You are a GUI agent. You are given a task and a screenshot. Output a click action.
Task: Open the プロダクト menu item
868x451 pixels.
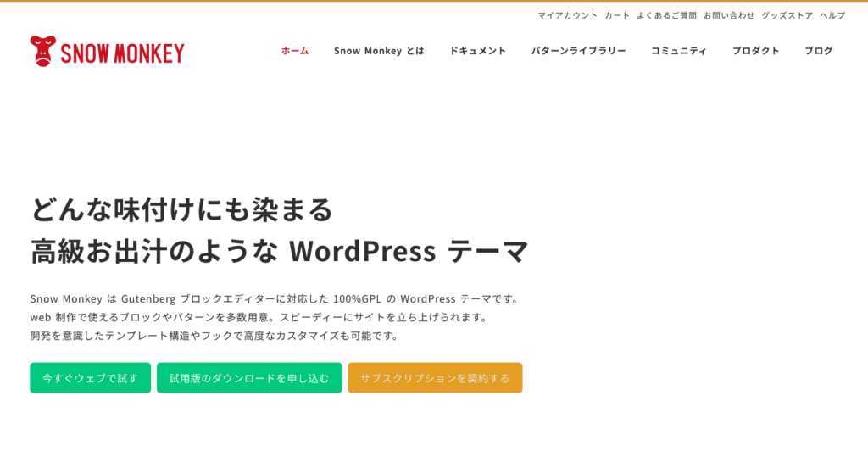(755, 51)
